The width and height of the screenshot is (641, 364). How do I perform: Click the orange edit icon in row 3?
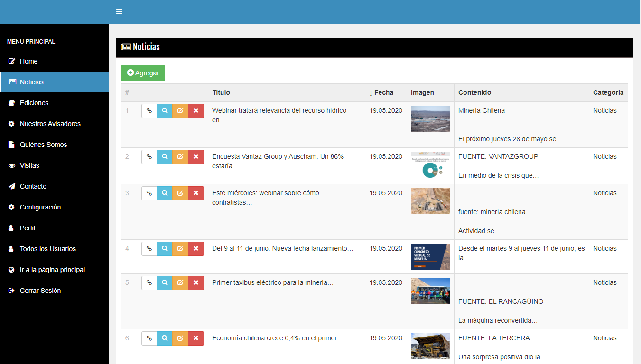[180, 193]
